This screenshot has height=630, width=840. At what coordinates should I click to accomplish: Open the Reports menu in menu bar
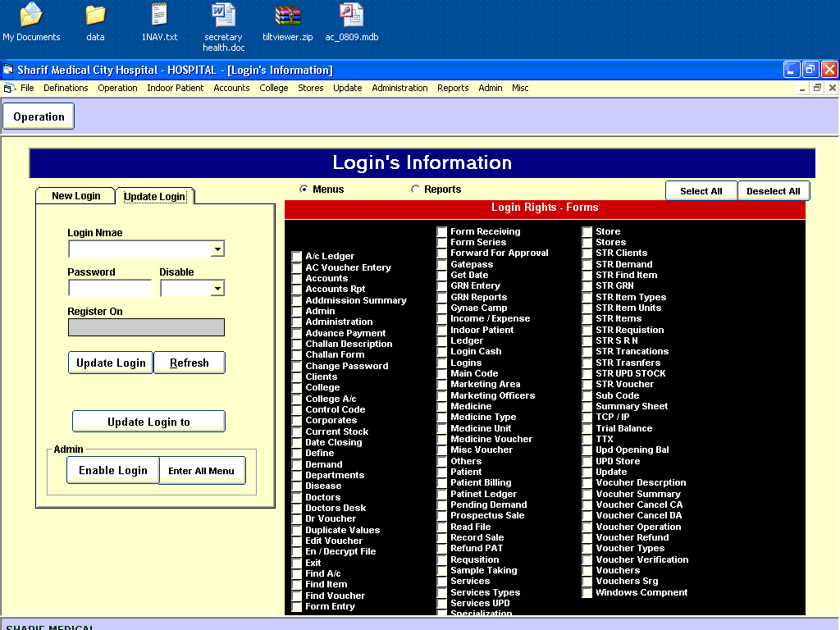pos(453,88)
